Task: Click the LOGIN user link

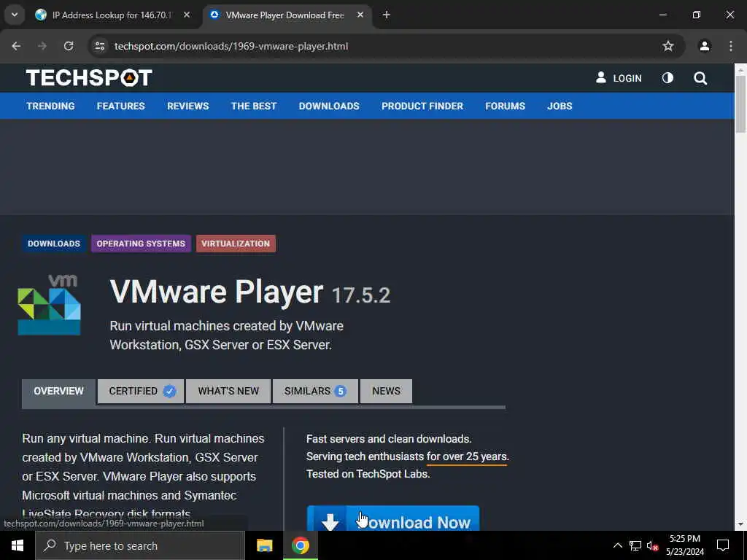Action: coord(619,78)
